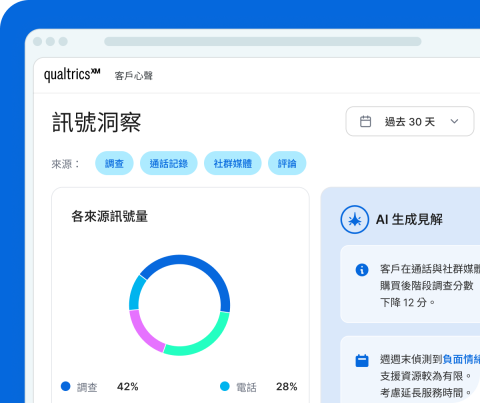Viewport: 480px width, 403px height.
Task: Select the light blue donut chart segment
Action: pyautogui.click(x=135, y=293)
